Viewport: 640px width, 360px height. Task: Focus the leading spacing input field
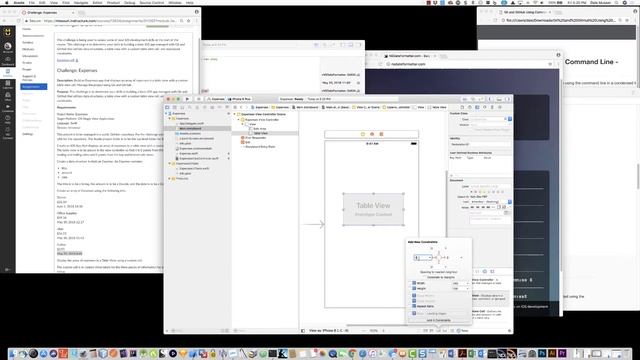421,258
